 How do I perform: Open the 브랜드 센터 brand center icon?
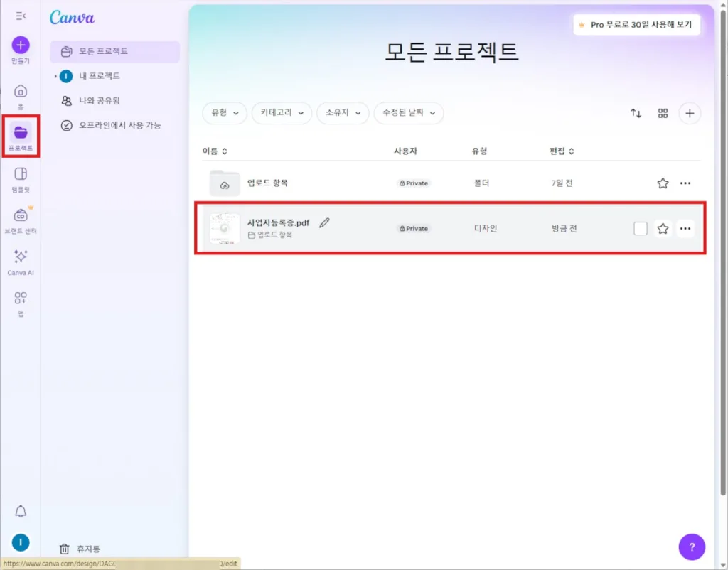click(21, 216)
